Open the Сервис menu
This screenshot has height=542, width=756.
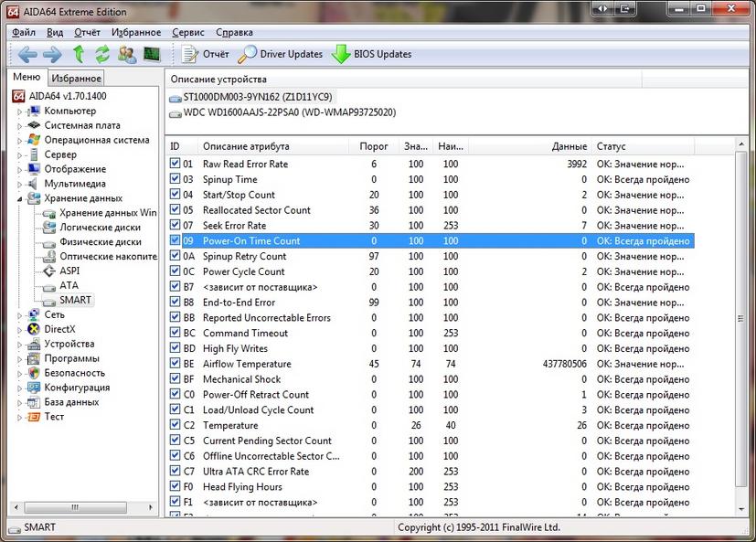(188, 32)
